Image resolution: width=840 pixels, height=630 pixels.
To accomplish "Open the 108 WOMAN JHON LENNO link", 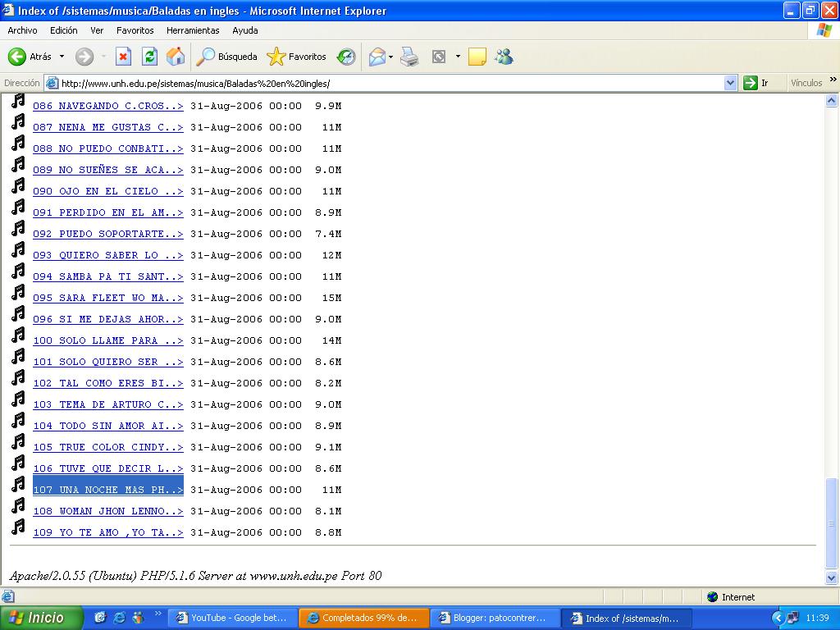I will coord(108,511).
